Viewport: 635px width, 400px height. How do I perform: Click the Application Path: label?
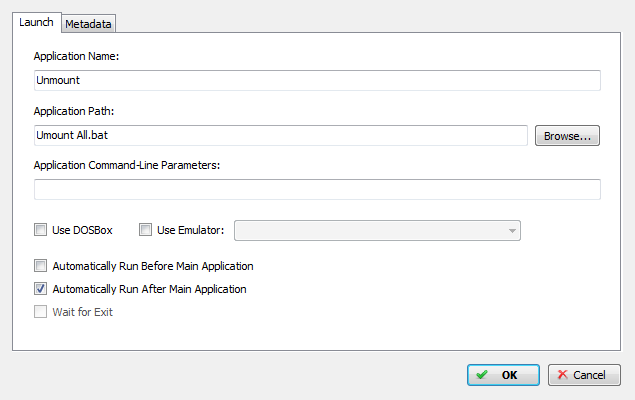click(x=74, y=111)
